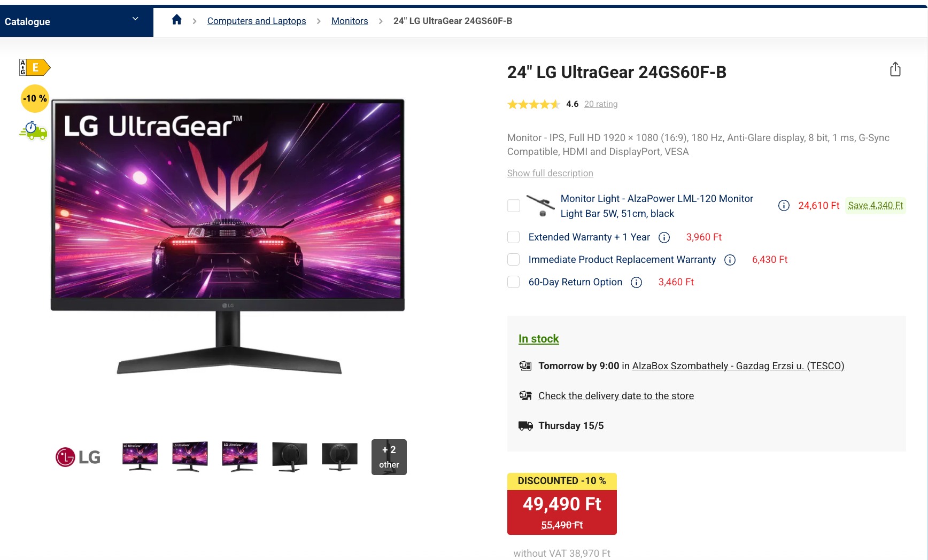
Task: Expand the Catalogue dropdown menu
Action: [76, 21]
